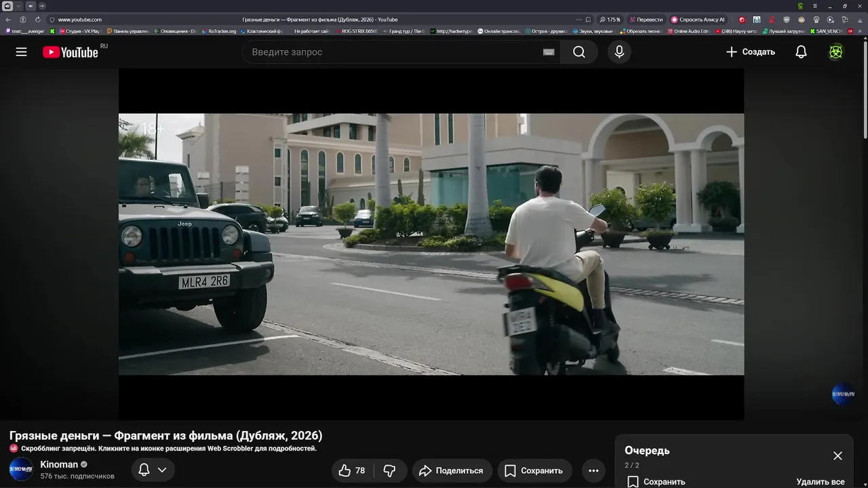
Task: Reload the page
Action: tap(37, 20)
